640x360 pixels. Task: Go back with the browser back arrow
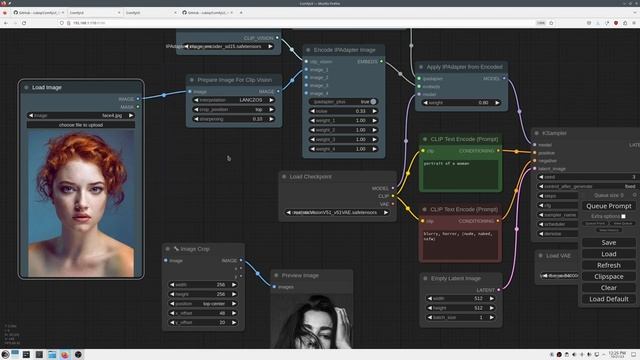(x=6, y=23)
